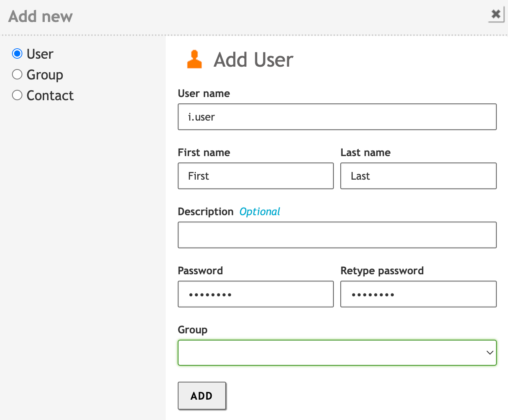Click the Password input field

click(256, 294)
